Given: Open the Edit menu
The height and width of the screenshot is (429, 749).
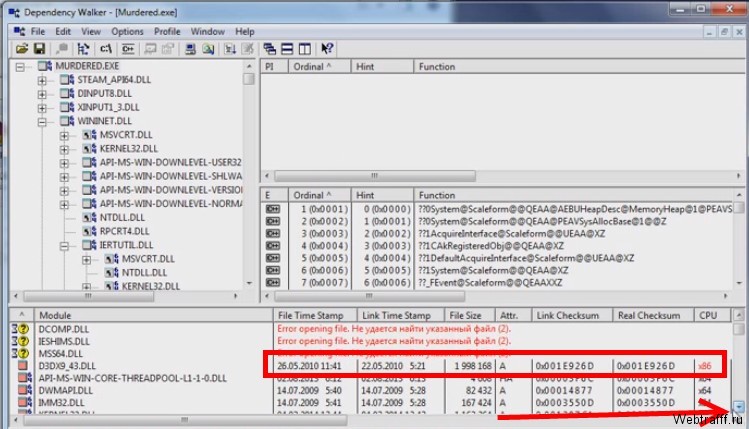Looking at the screenshot, I should [63, 32].
